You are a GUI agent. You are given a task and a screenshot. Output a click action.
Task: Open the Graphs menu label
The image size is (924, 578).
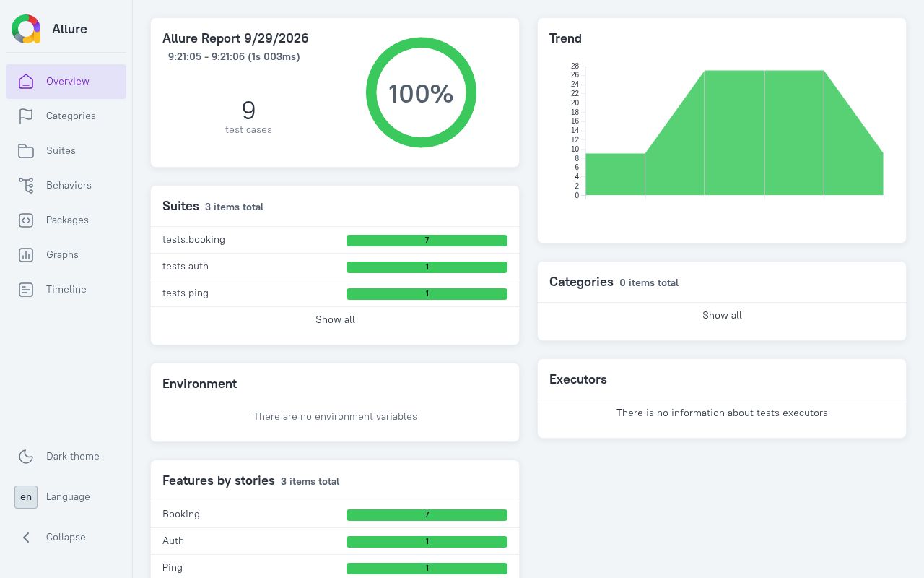pos(62,254)
